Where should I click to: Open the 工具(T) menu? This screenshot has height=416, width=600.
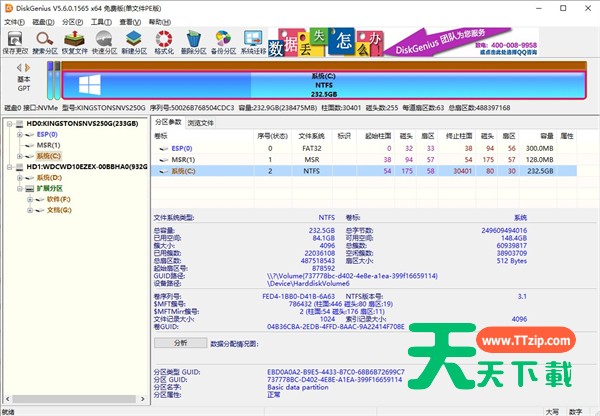[x=101, y=22]
